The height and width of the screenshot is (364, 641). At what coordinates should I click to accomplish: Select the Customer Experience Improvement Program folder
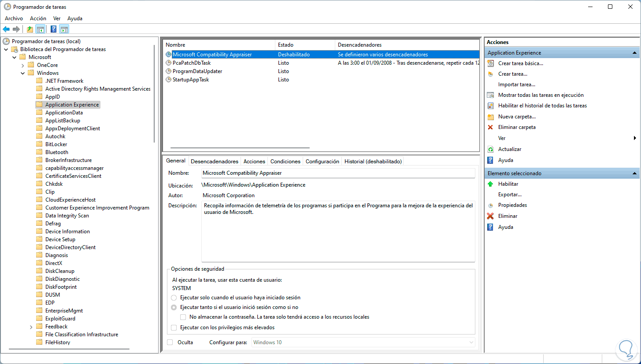pos(97,208)
